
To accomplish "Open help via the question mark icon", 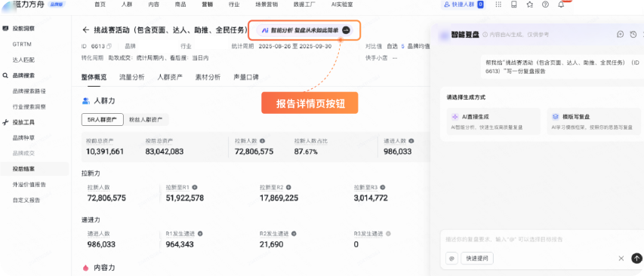I will pyautogui.click(x=545, y=5).
